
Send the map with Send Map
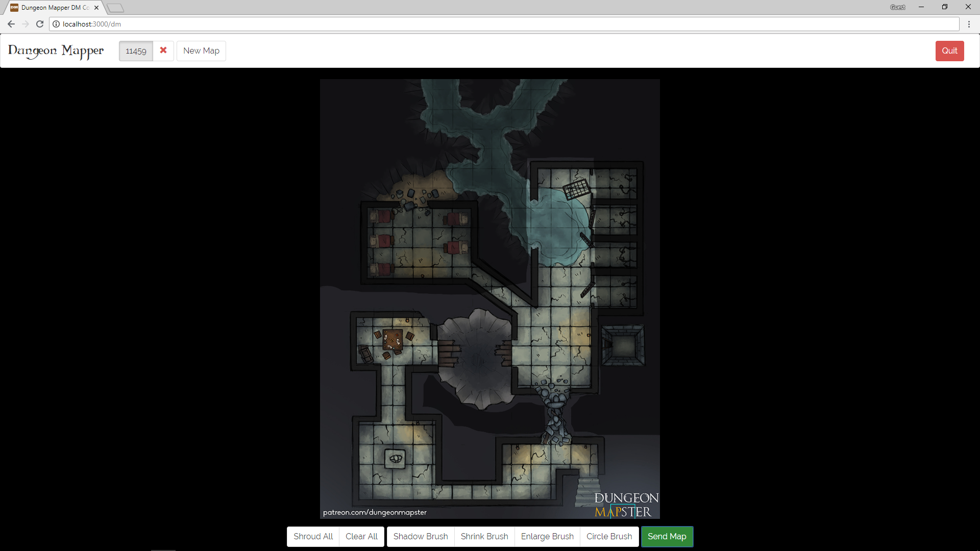coord(667,536)
